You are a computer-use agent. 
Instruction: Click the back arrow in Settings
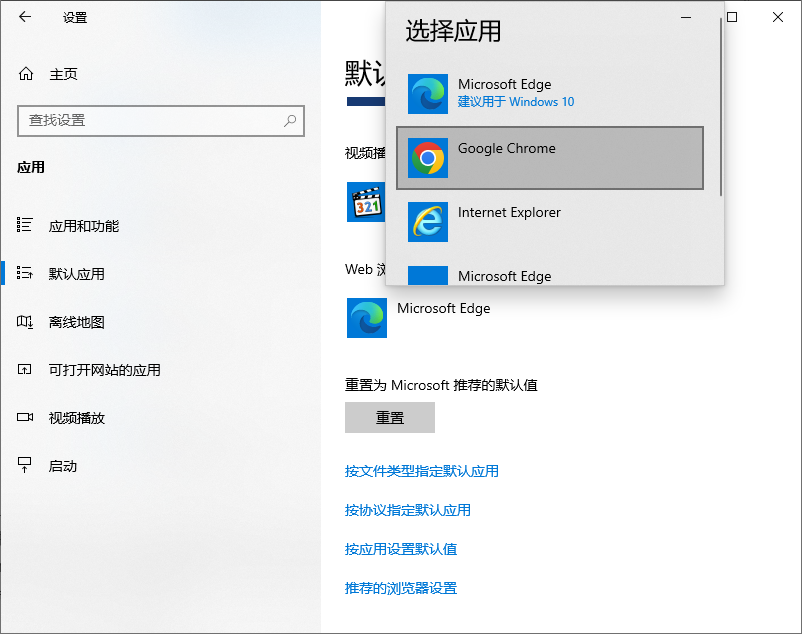coord(25,17)
